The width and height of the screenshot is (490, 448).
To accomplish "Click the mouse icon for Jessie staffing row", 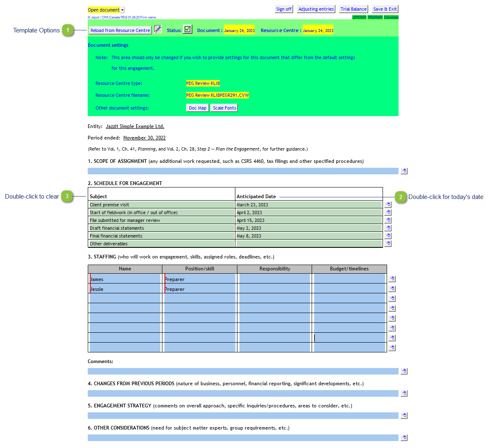I will [x=392, y=288].
